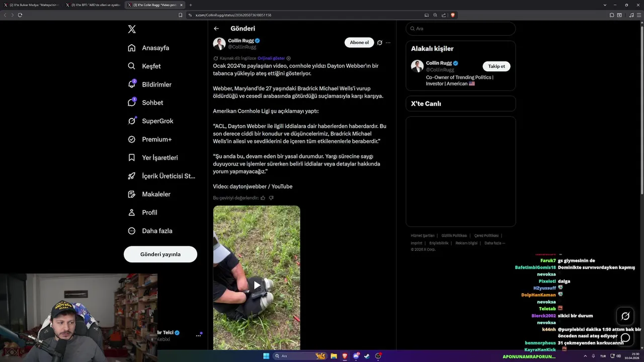644x362 pixels.
Task: Click @CollinRugg handle in Alakalı kişiler
Action: click(x=440, y=70)
